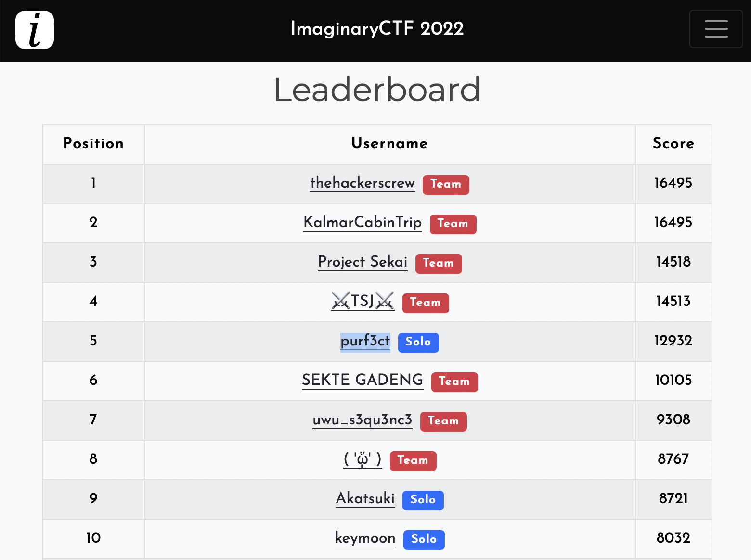Screen dimensions: 751x560
Task: Open the hamburger navigation menu
Action: click(x=716, y=29)
